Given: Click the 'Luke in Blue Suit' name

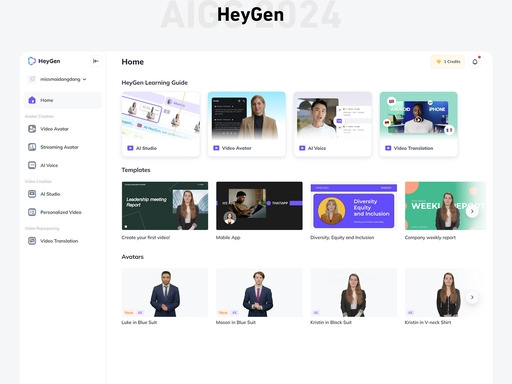Looking at the screenshot, I should click(x=139, y=322).
